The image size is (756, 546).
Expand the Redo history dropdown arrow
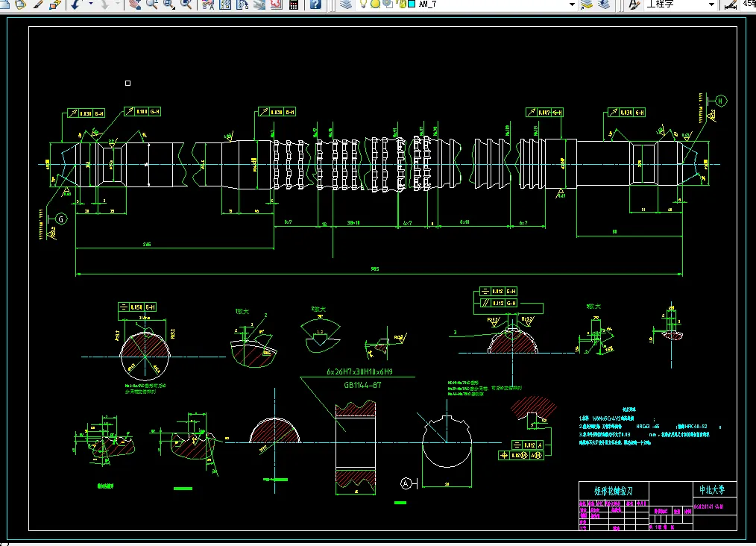[118, 4]
